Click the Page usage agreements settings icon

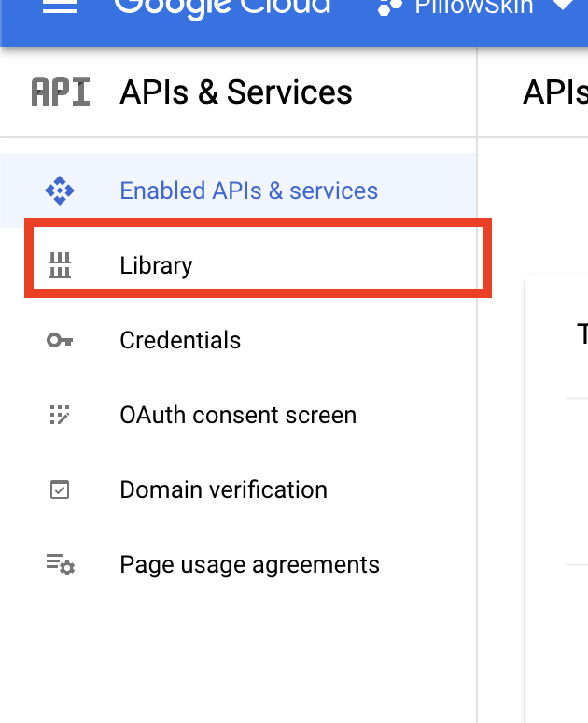point(61,564)
